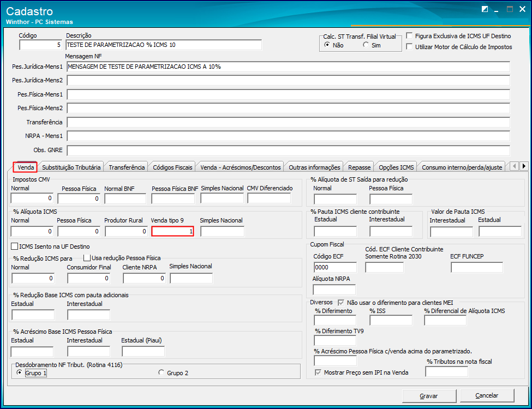This screenshot has height=409, width=532.
Task: Click the % Diferimento TV9 field
Action: 335,340
